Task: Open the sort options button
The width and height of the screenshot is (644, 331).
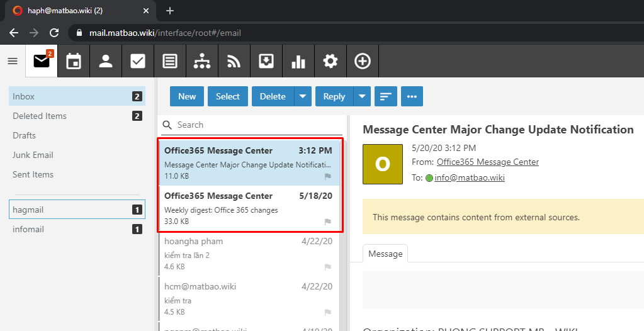Action: (x=385, y=96)
